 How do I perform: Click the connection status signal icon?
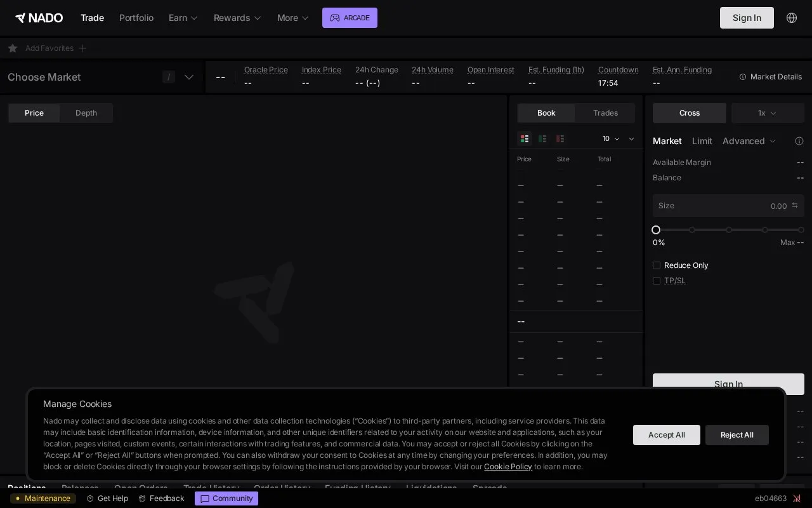tap(797, 498)
